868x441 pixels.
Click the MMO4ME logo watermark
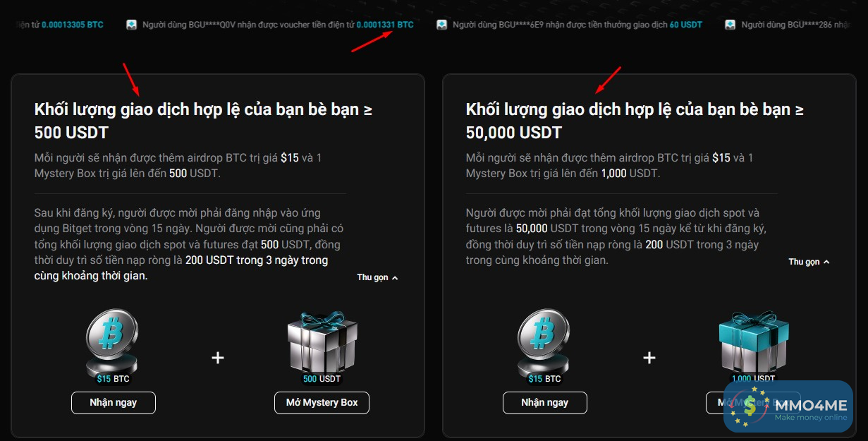click(x=788, y=406)
